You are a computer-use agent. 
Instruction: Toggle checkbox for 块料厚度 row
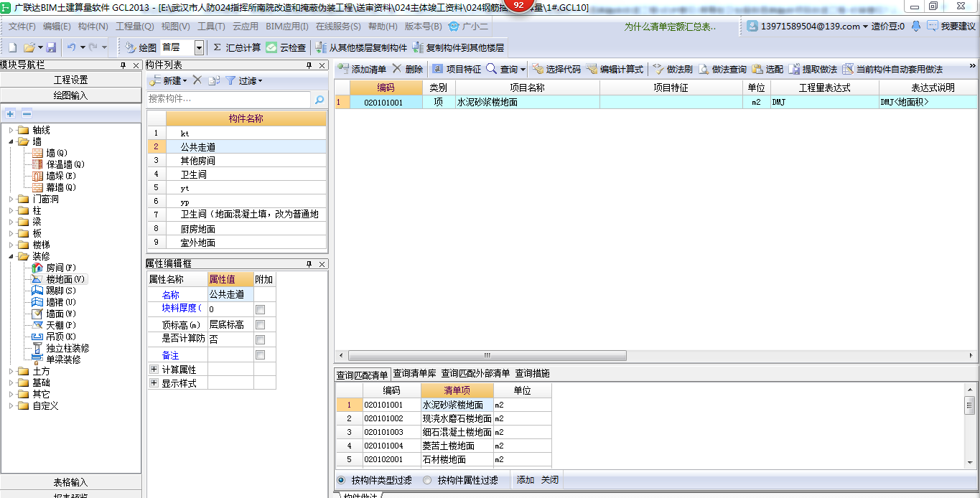[261, 309]
